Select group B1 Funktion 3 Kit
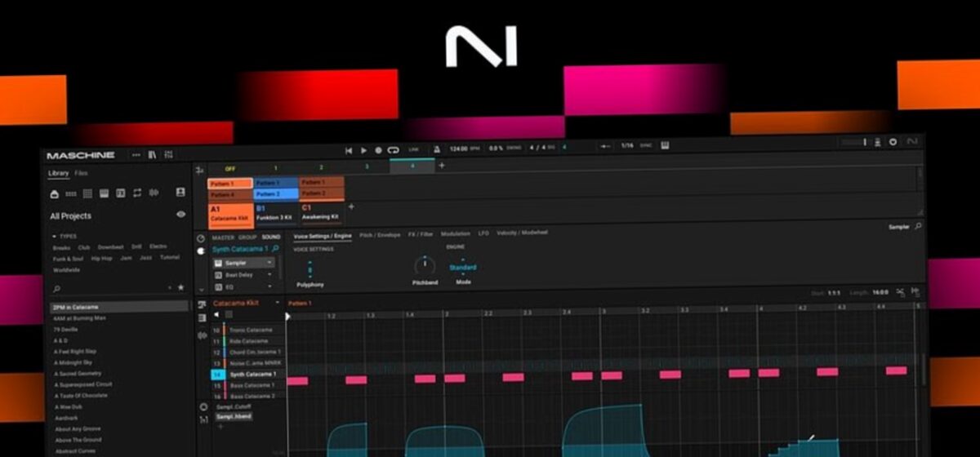This screenshot has width=980, height=457. (x=275, y=215)
